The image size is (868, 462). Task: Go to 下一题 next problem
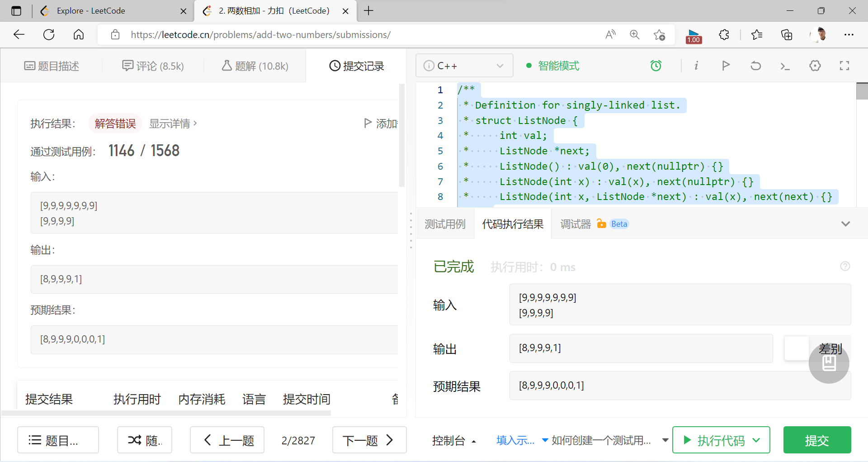click(369, 440)
